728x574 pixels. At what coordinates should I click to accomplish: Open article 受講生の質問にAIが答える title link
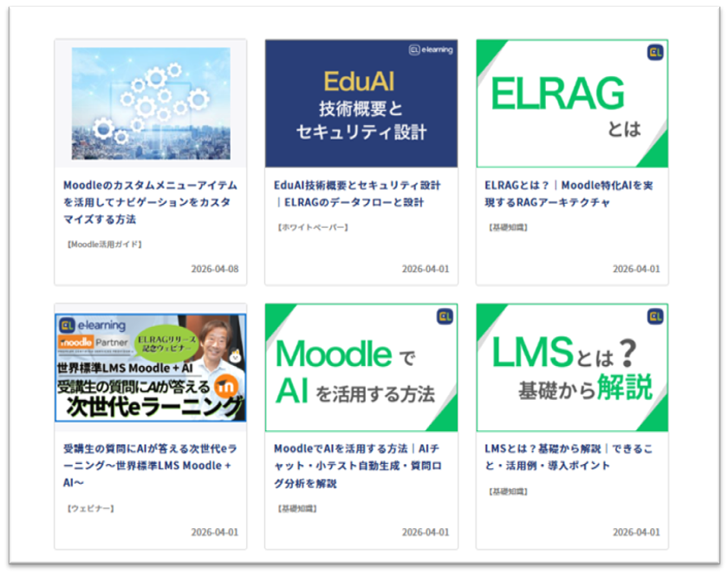pyautogui.click(x=150, y=466)
